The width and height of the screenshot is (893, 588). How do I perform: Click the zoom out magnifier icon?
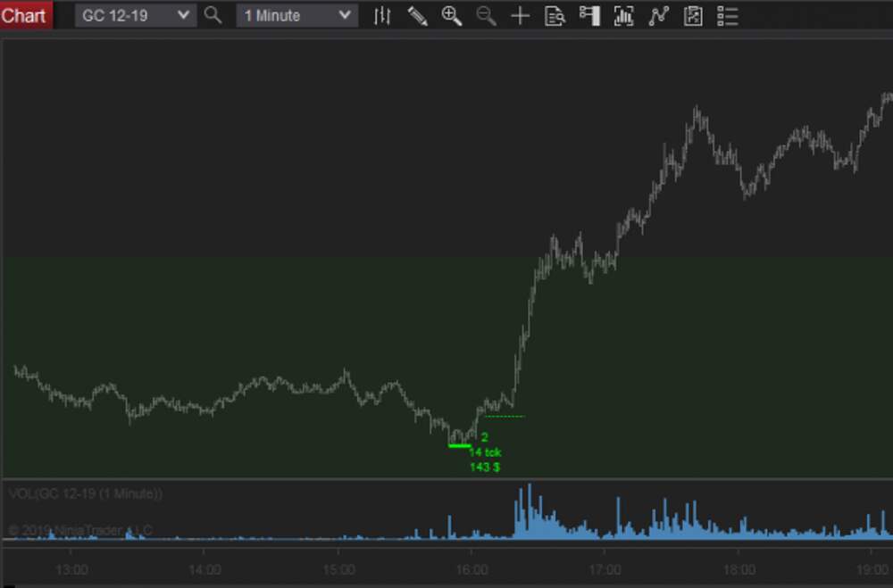tap(486, 15)
